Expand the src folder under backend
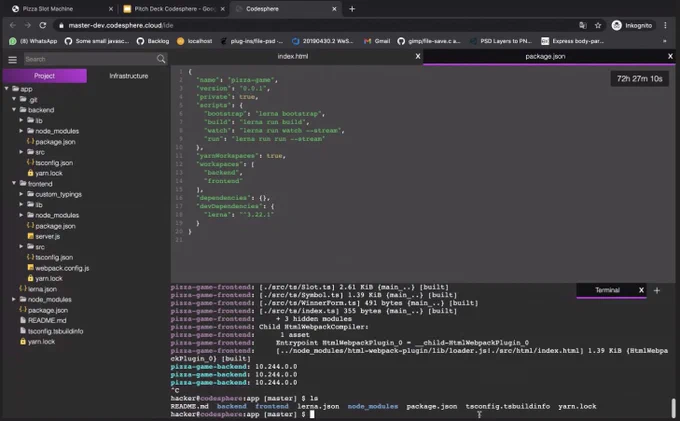Image resolution: width=680 pixels, height=421 pixels. tap(21, 152)
